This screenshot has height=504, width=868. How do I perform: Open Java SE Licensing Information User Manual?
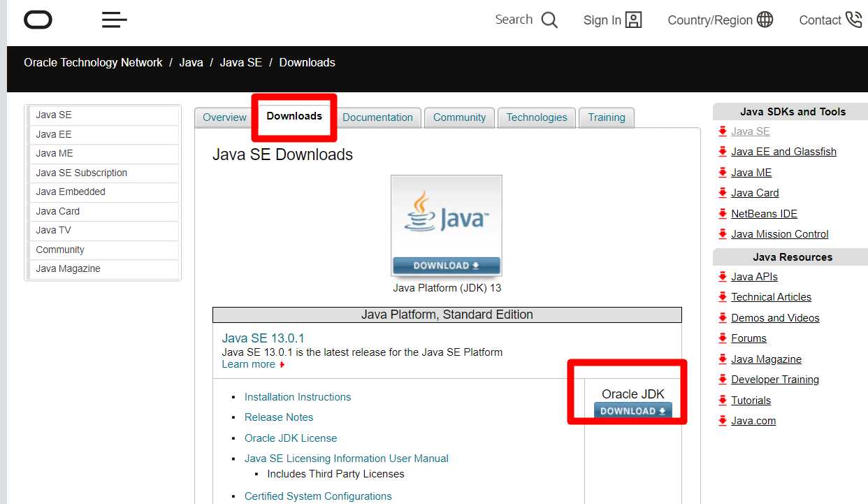347,459
